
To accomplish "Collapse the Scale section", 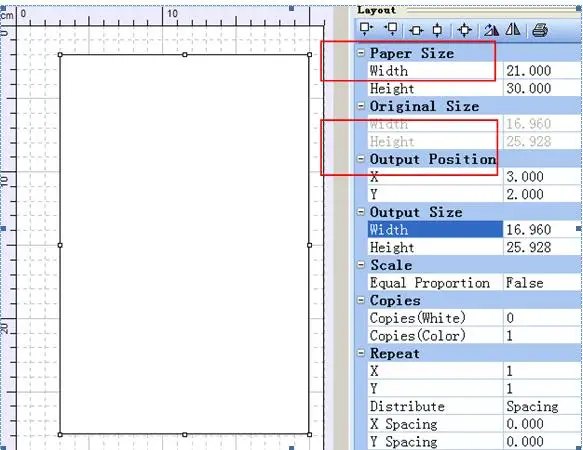I will pos(361,265).
